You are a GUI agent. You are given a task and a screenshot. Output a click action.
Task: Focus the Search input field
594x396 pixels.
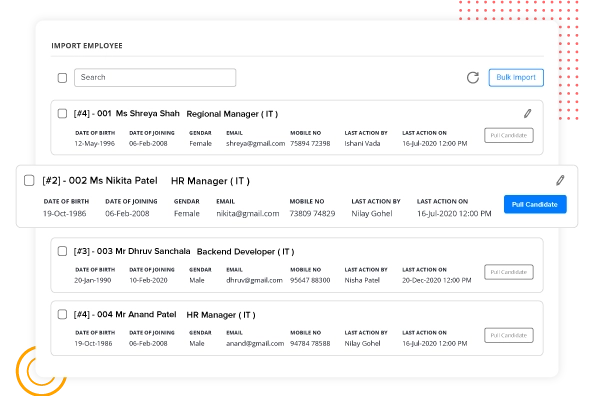click(155, 78)
